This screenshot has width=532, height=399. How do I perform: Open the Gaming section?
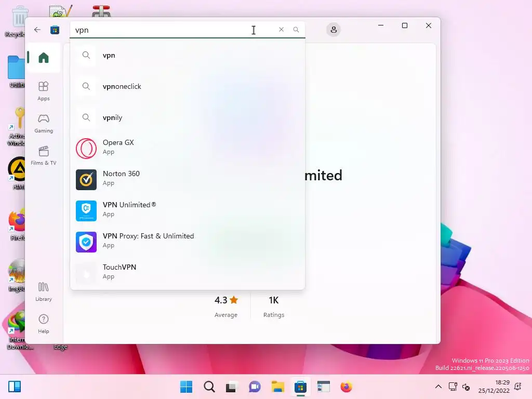click(44, 123)
